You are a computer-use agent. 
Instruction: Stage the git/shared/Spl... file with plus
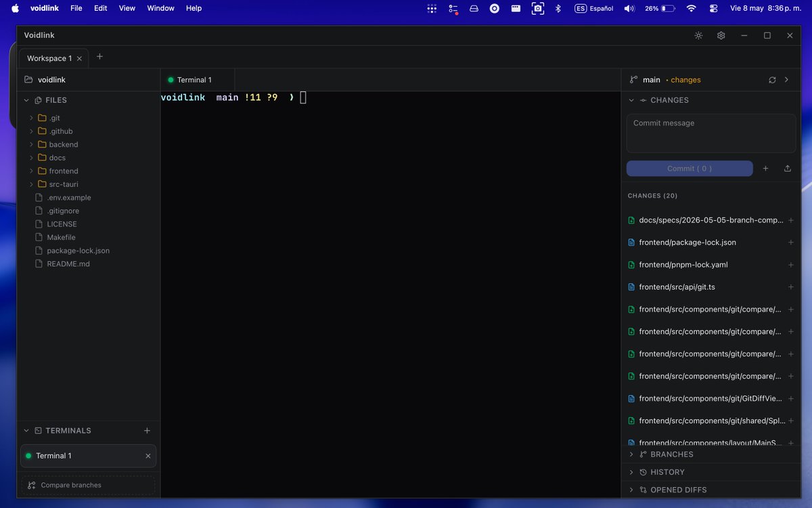(791, 421)
